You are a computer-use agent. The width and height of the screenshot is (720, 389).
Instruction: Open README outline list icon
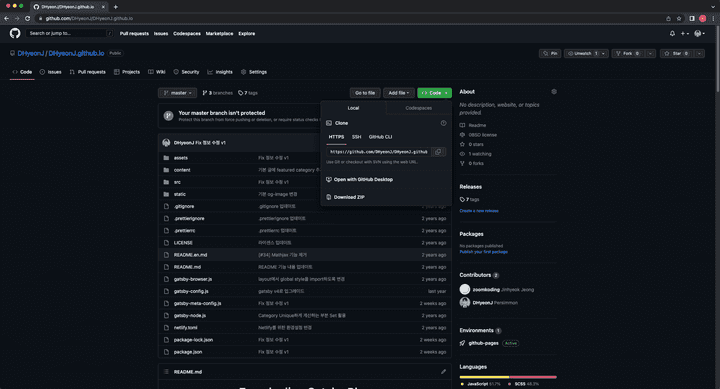click(166, 372)
